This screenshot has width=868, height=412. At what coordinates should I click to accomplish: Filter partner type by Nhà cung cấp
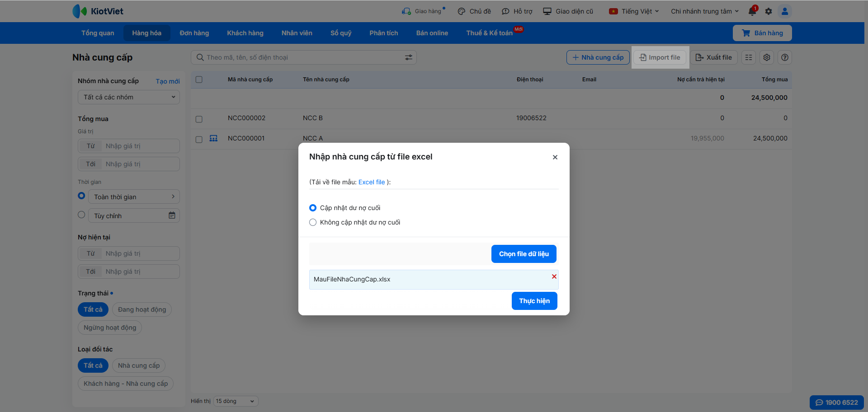pyautogui.click(x=139, y=365)
